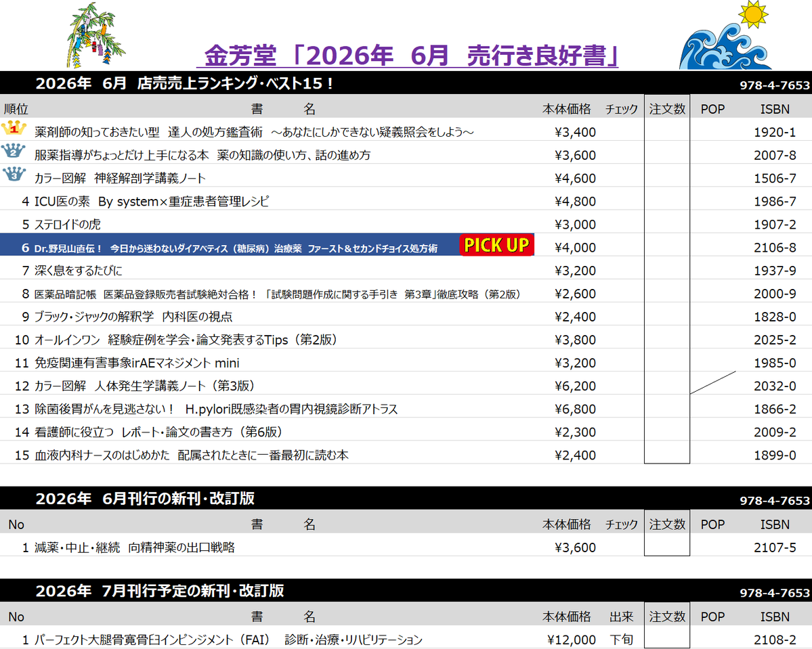Select 看護師に役立つ レポート・論文の書き方 title
Image resolution: width=812 pixels, height=649 pixels.
(158, 432)
